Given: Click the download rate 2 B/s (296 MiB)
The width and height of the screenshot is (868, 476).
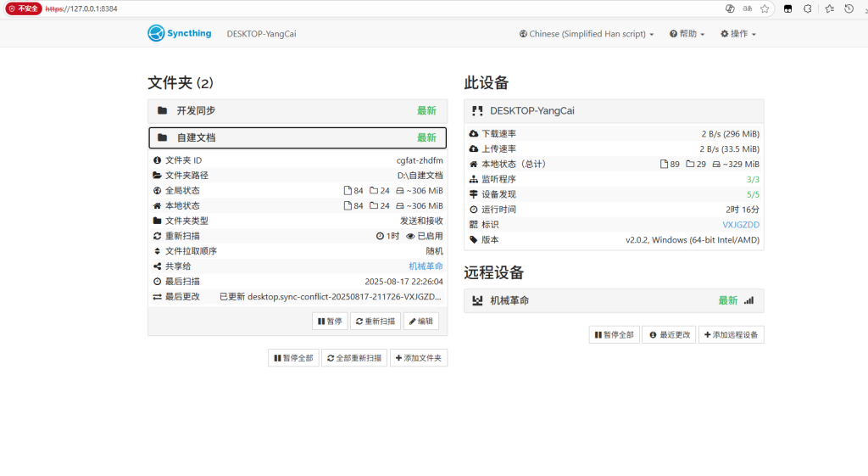Looking at the screenshot, I should (x=730, y=133).
